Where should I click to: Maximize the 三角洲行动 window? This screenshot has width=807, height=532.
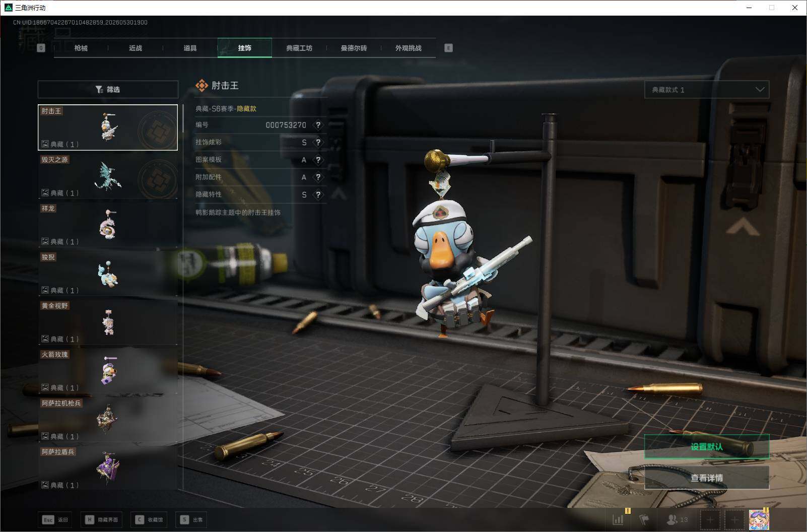[x=772, y=8]
